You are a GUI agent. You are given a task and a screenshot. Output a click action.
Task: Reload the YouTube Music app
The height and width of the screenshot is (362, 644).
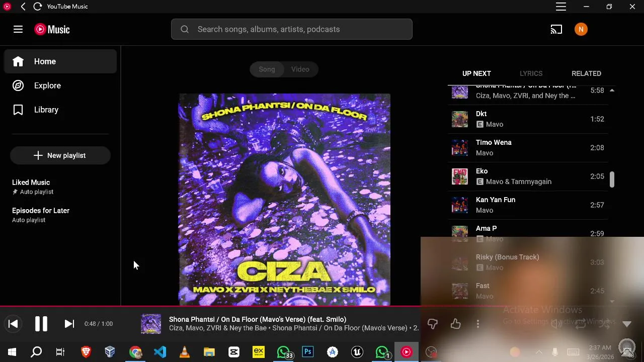[x=38, y=7]
